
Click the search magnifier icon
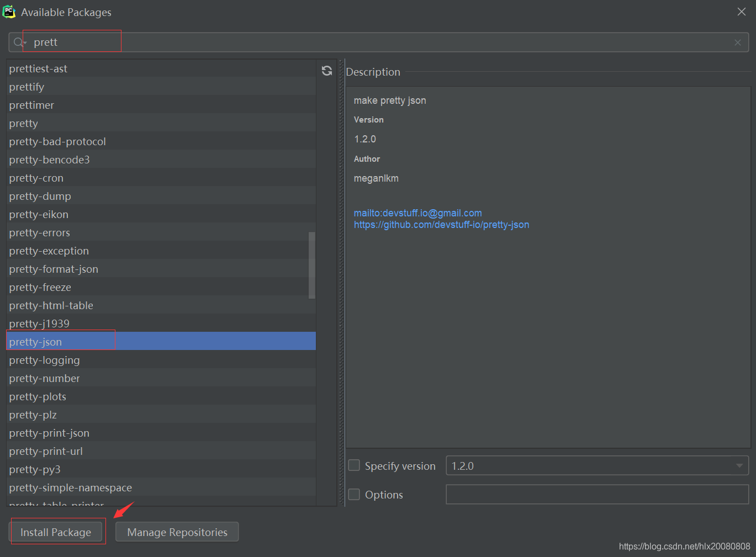coord(19,43)
